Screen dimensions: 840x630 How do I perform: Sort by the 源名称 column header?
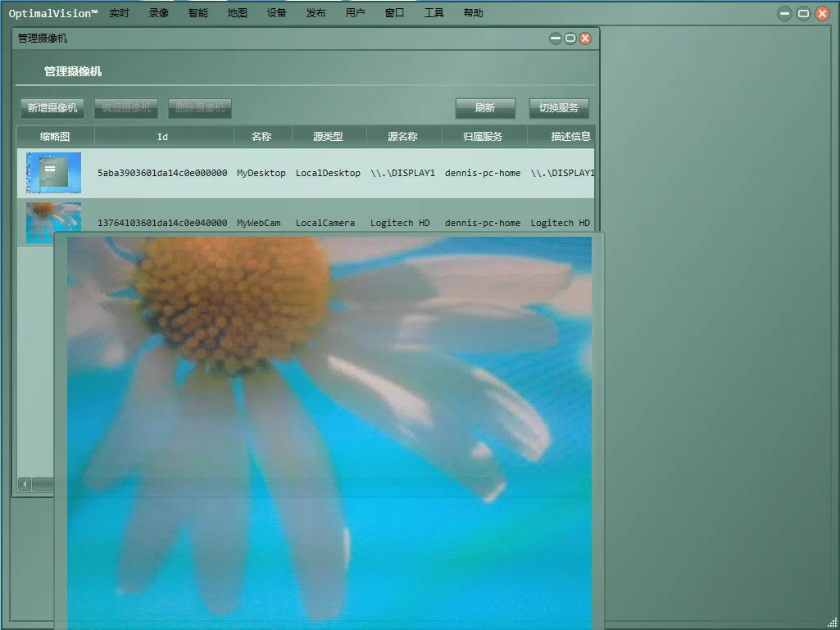[x=404, y=137]
